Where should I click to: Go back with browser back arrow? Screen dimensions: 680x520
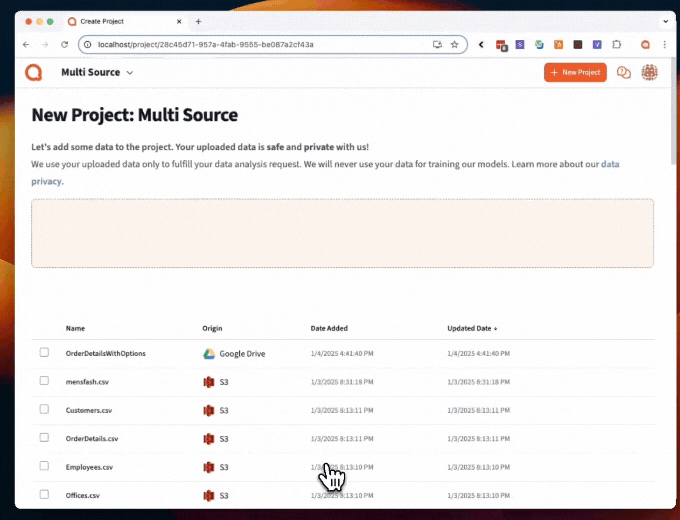click(26, 45)
